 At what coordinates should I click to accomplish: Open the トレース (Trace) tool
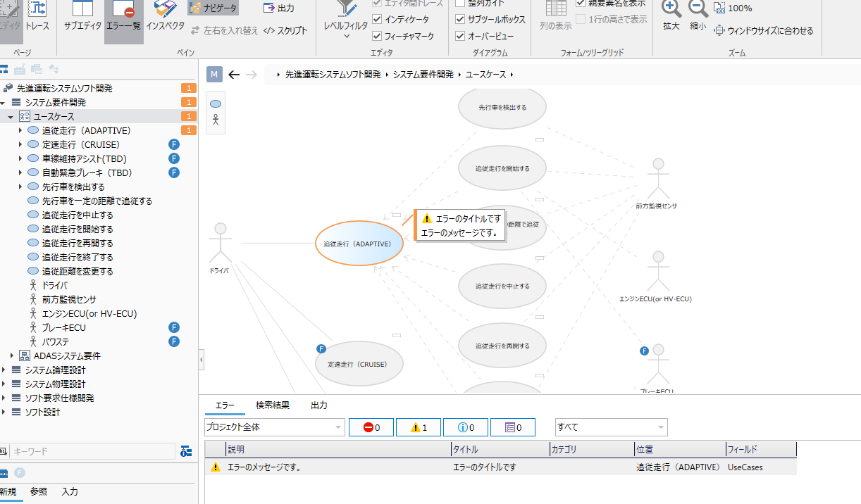37,15
